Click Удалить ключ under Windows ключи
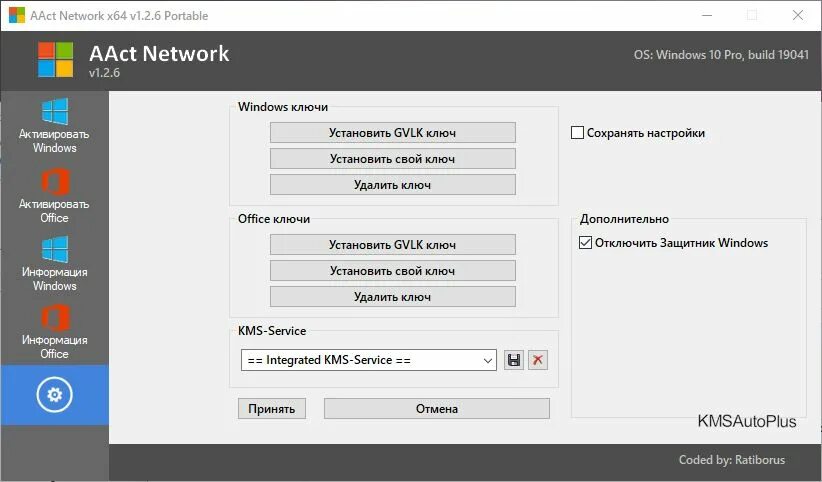Screen dimensions: 822x482 393,185
